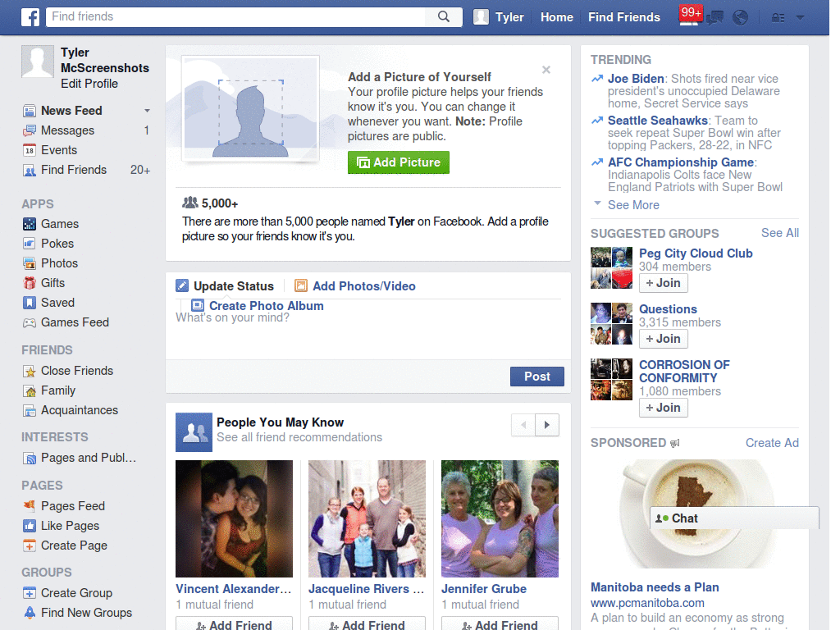840x630 pixels.
Task: Click the Like Pages thumbs-up icon
Action: [30, 526]
